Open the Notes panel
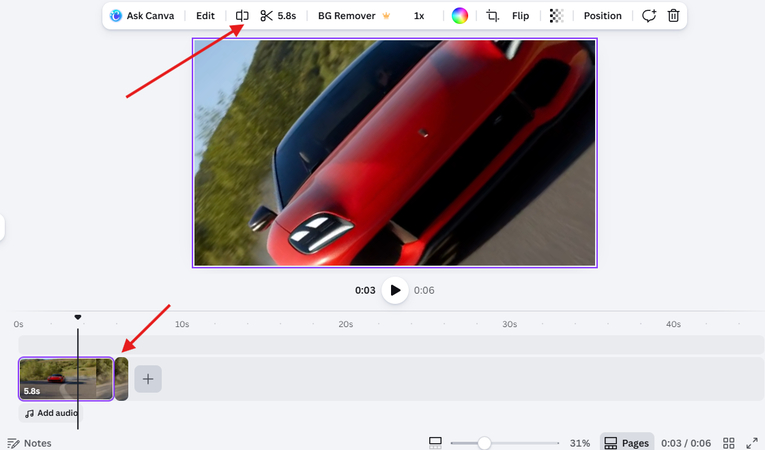The image size is (765, 450). point(30,443)
